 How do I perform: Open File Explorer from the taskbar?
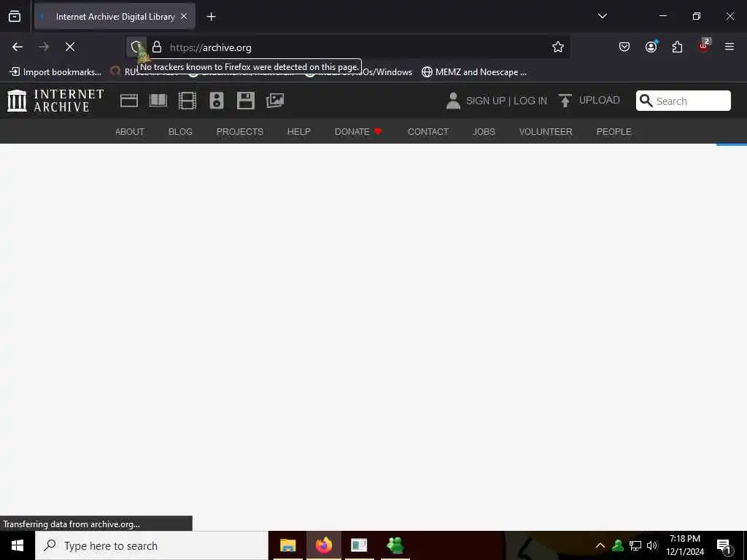[287, 545]
